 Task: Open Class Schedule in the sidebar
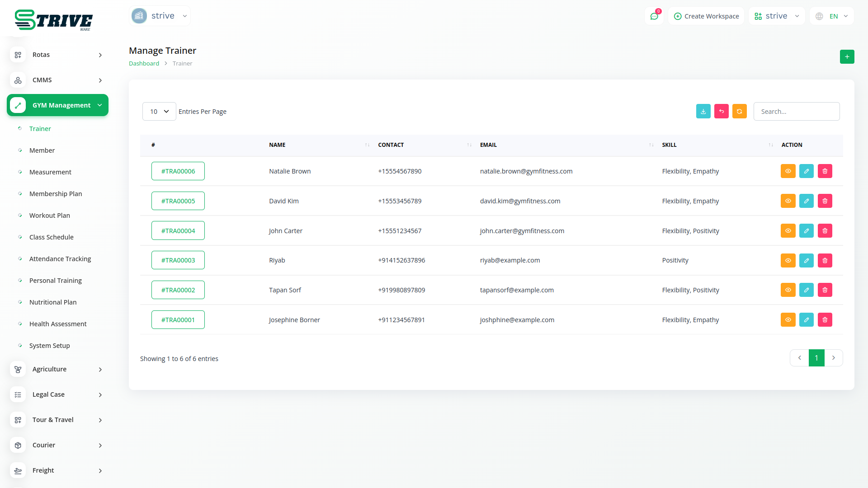pos(51,237)
